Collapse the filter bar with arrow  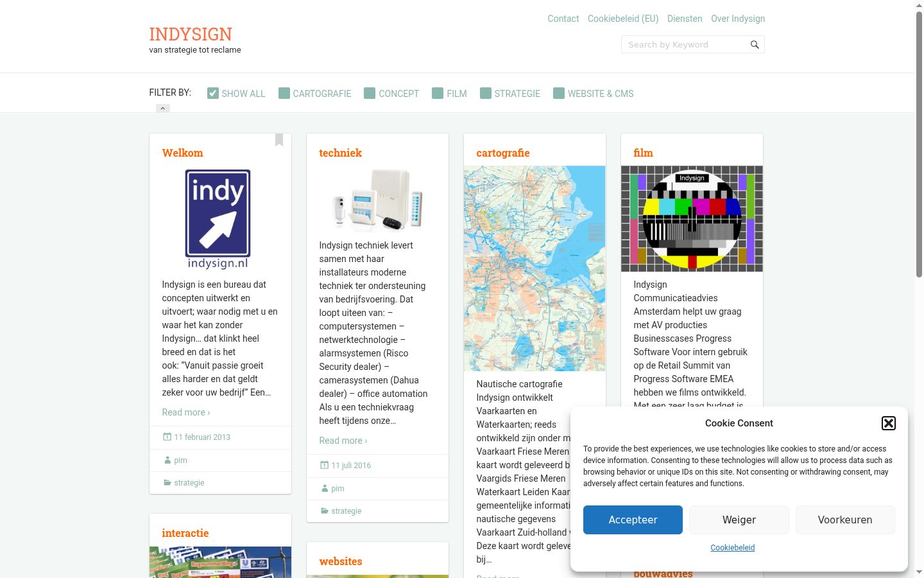coord(163,109)
